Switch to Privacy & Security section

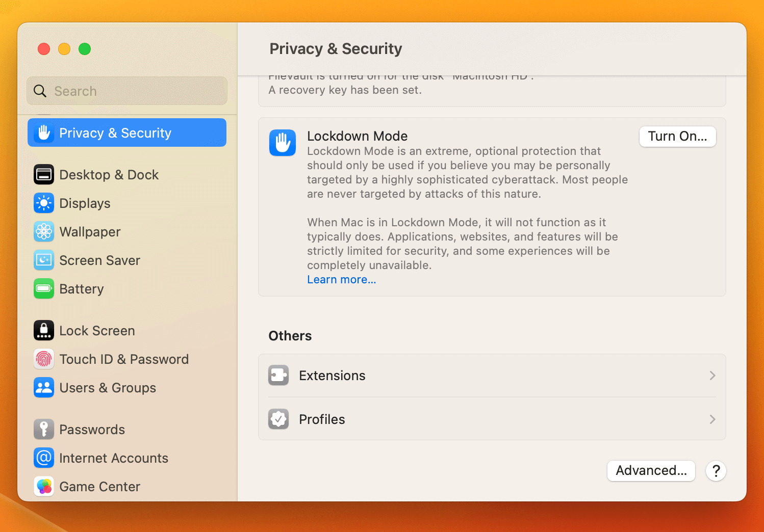tap(115, 132)
